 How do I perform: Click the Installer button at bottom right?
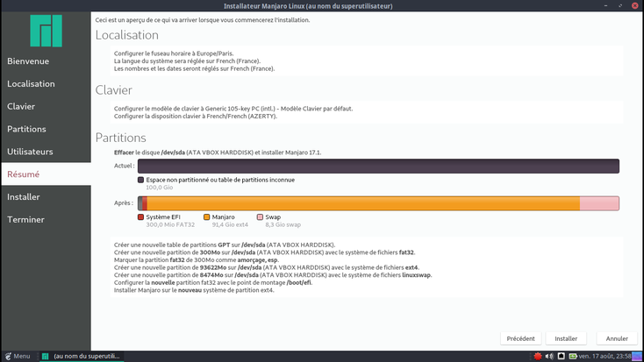pos(566,338)
